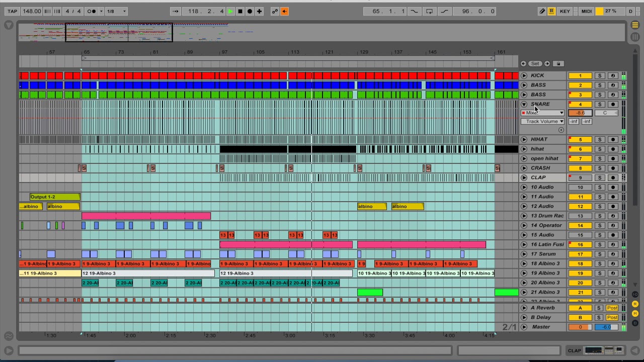The width and height of the screenshot is (644, 362).
Task: Select the 17 Serum track name
Action: [x=543, y=254]
